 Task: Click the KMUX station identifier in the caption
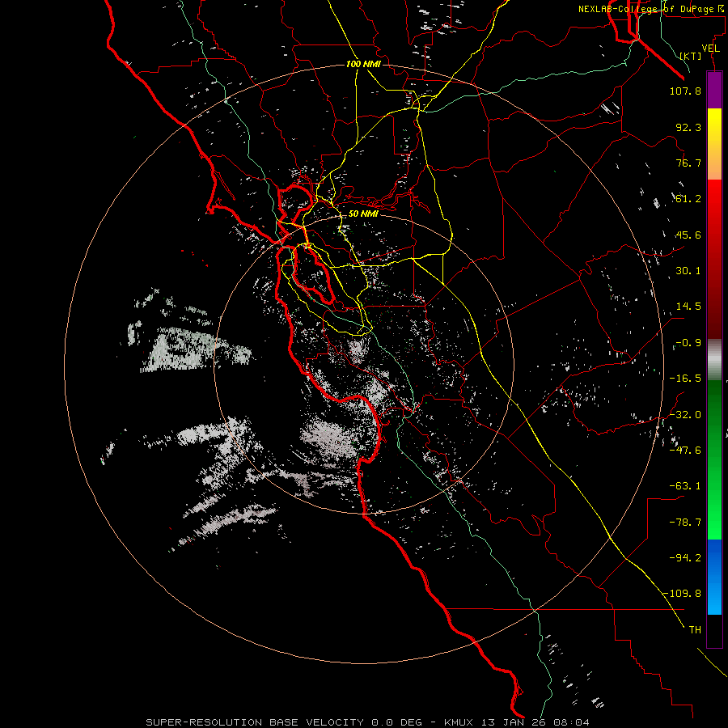coord(459,722)
